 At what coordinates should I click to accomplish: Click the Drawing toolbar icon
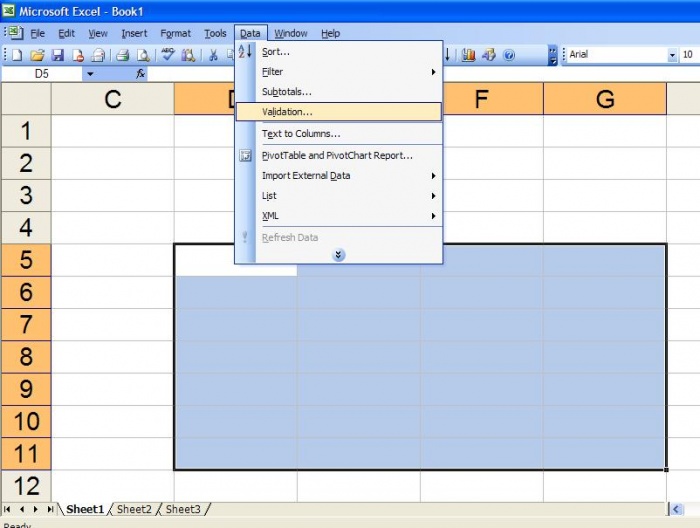489,55
